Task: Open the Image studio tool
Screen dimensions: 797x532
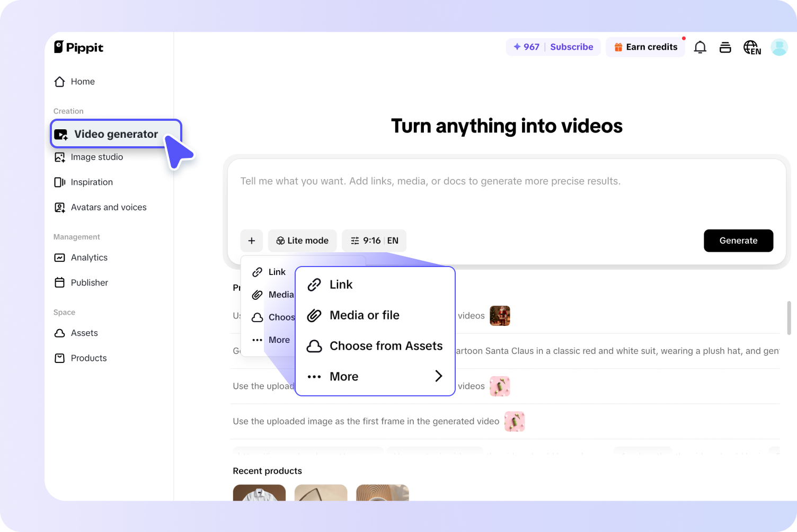Action: point(96,157)
